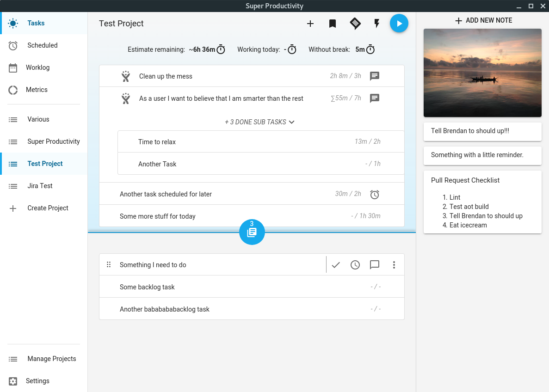Viewport: 549px width, 392px height.
Task: Open the Tell Brendan to should up!!! note
Action: click(482, 131)
